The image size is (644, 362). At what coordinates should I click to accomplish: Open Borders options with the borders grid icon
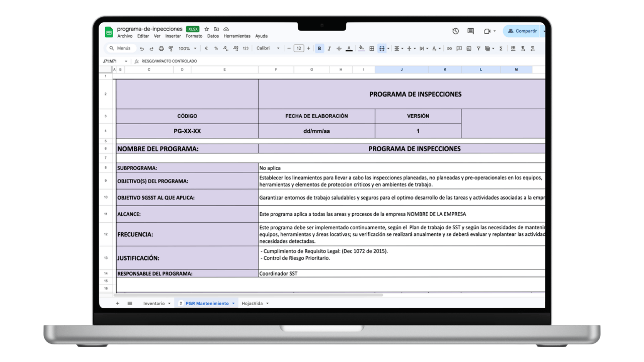tap(372, 48)
